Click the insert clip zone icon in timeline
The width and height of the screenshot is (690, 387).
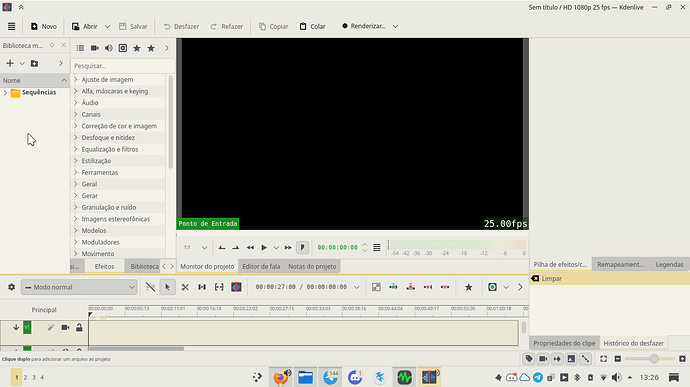pyautogui.click(x=393, y=287)
